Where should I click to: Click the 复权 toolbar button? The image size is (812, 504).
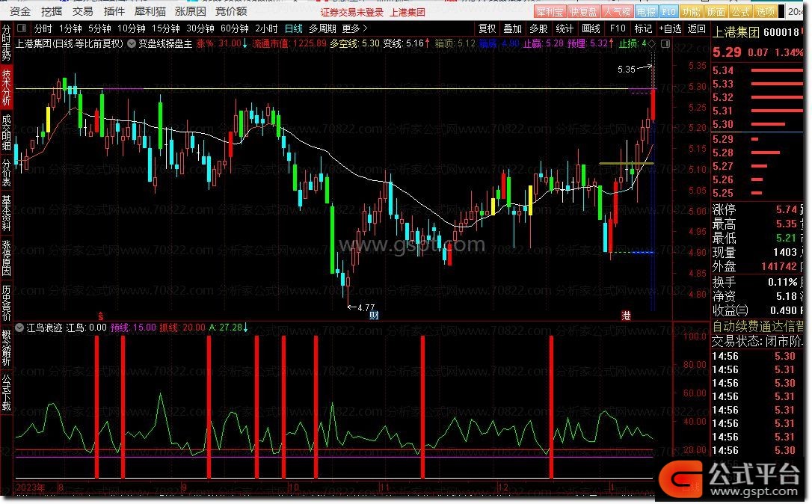(x=487, y=28)
